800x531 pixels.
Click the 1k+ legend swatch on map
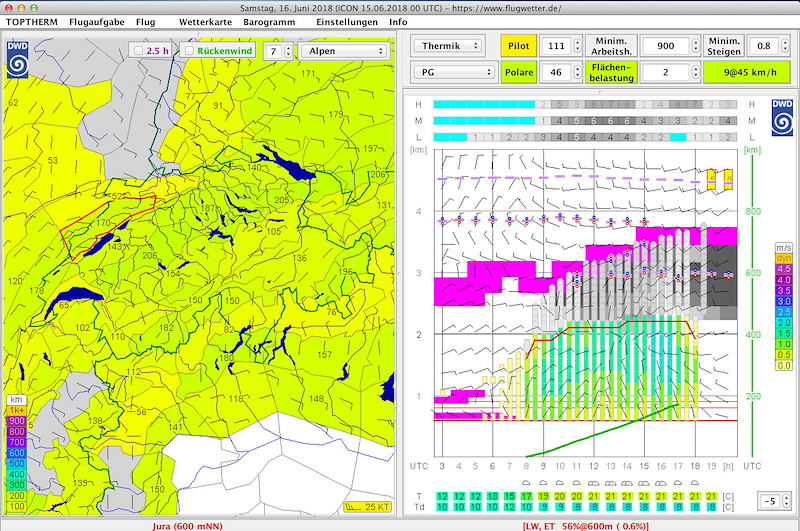(x=16, y=411)
